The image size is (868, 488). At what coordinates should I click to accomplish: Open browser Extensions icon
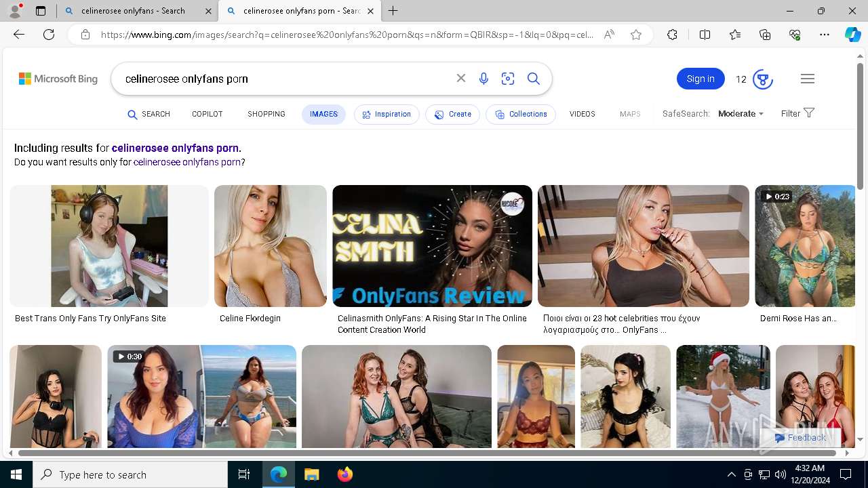[672, 35]
